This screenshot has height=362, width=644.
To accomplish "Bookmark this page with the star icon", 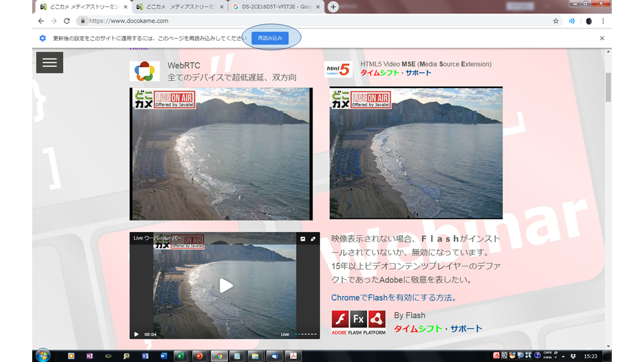I will [x=556, y=21].
